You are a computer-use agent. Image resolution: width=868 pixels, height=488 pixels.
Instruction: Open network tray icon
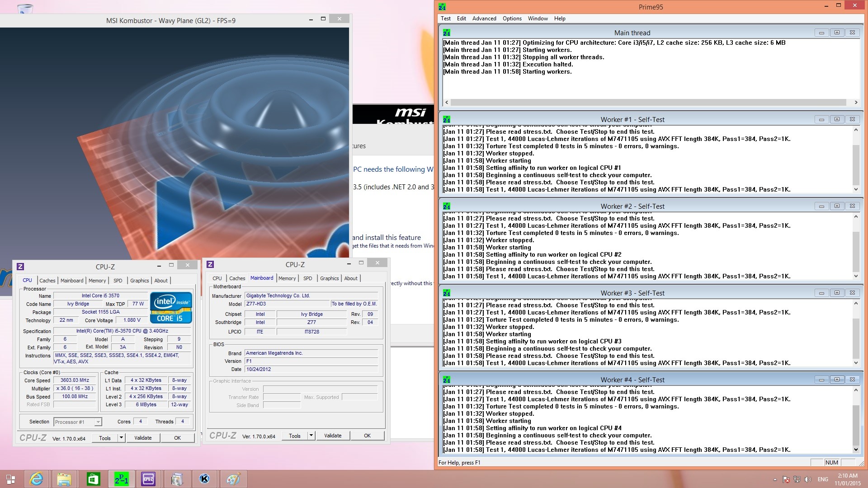coord(797,479)
